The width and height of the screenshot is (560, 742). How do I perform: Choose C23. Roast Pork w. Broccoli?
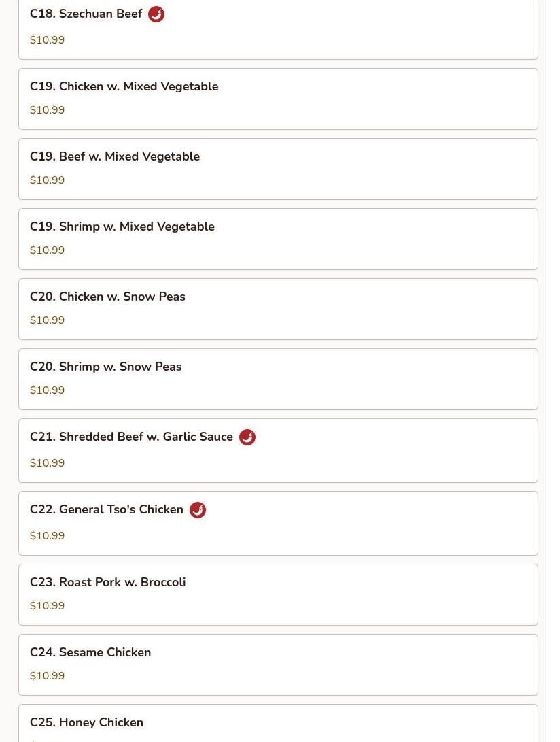pyautogui.click(x=278, y=595)
